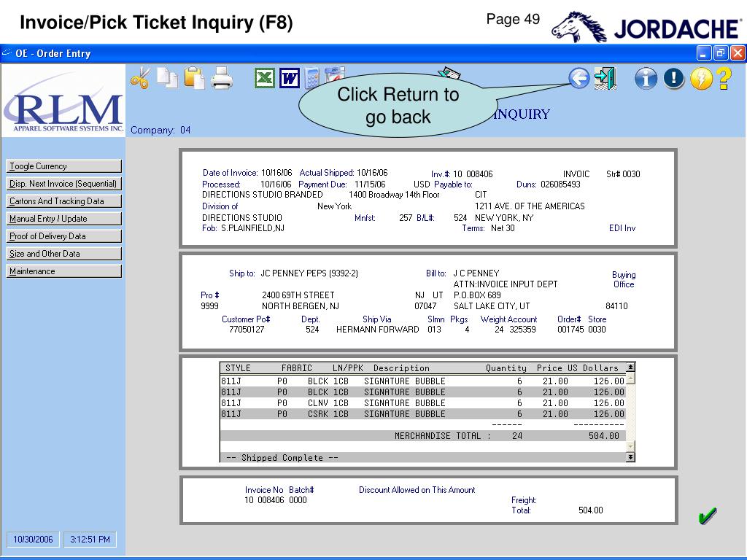
Task: Click Toggle Currency button
Action: point(64,166)
